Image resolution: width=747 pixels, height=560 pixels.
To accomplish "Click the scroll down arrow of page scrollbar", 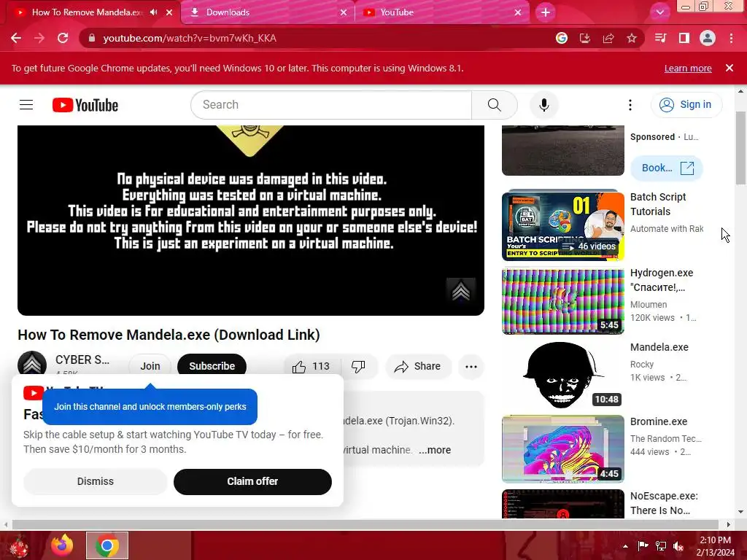I will pos(740,512).
